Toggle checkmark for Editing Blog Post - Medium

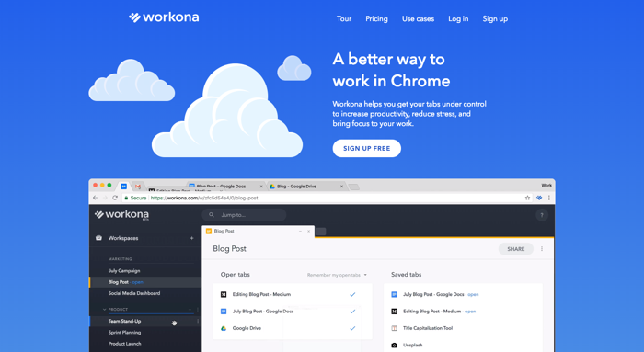coord(352,294)
